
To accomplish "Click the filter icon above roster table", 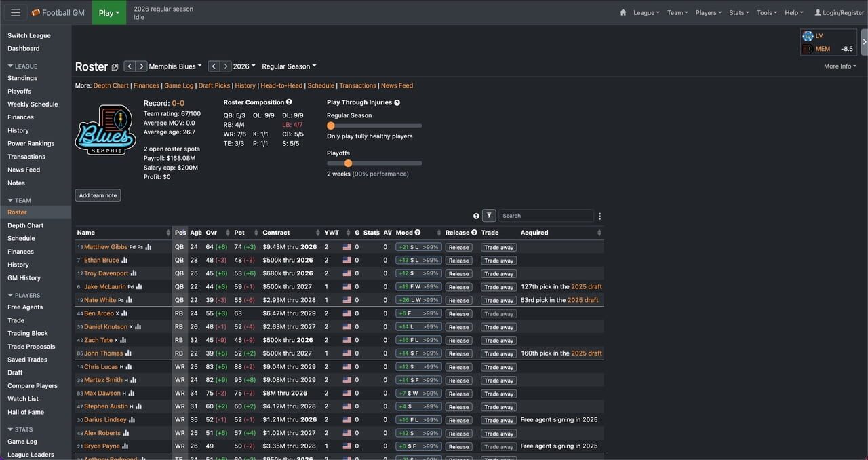I will point(489,216).
